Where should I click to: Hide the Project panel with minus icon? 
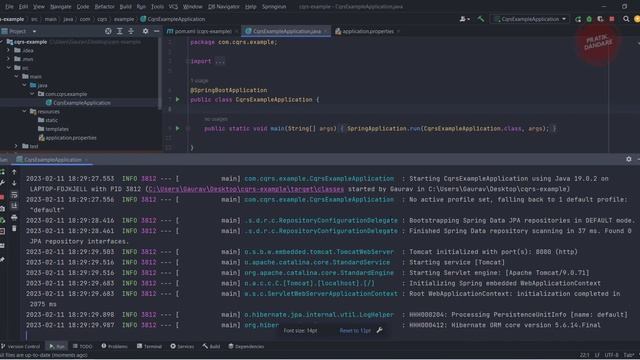(x=156, y=31)
